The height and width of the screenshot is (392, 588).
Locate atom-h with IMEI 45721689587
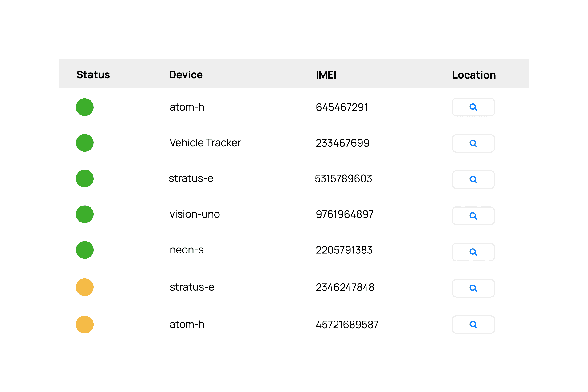pyautogui.click(x=473, y=325)
